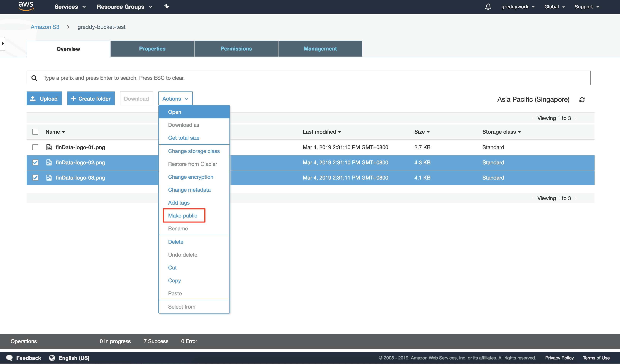620x364 pixels.
Task: Click the search magnifier icon
Action: (34, 78)
